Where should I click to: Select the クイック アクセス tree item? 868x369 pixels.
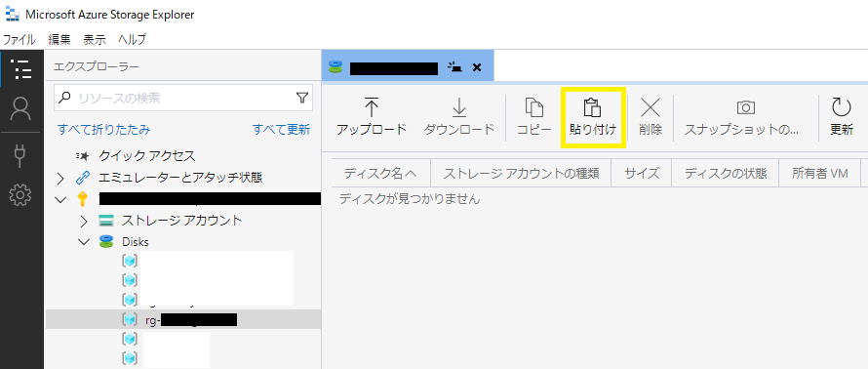point(146,155)
